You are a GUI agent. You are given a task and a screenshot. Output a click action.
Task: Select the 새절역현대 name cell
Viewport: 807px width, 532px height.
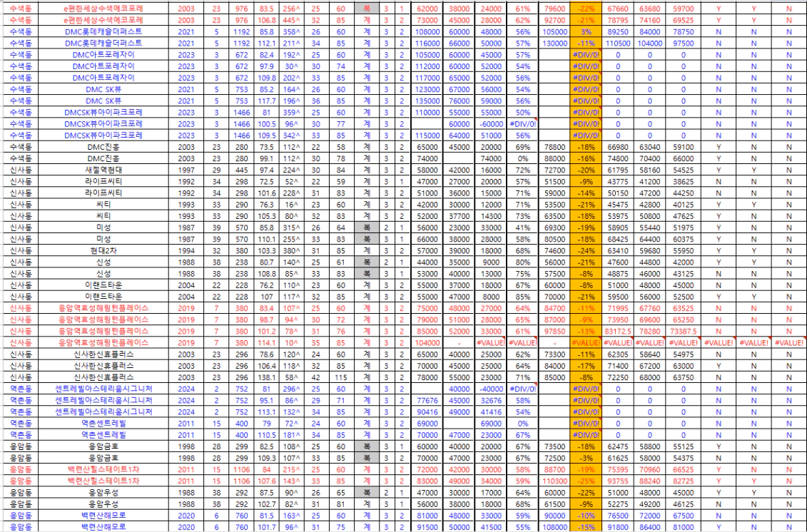(103, 170)
